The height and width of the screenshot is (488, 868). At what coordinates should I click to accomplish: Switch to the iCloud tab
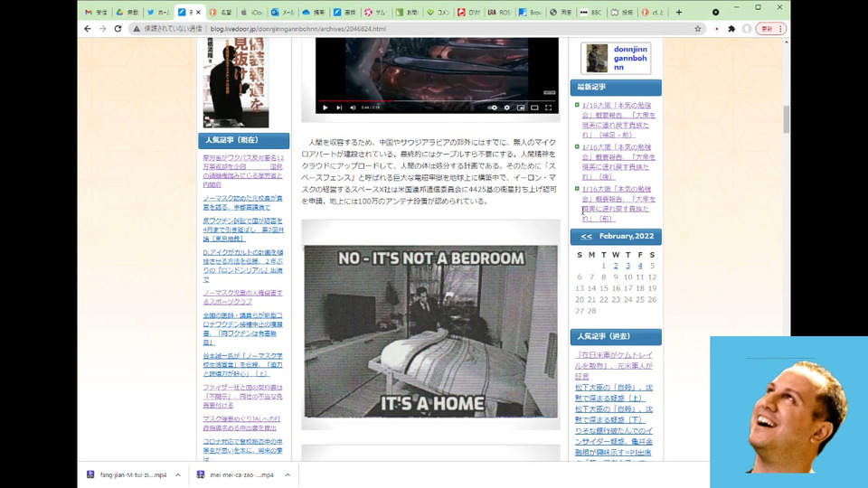click(x=251, y=12)
